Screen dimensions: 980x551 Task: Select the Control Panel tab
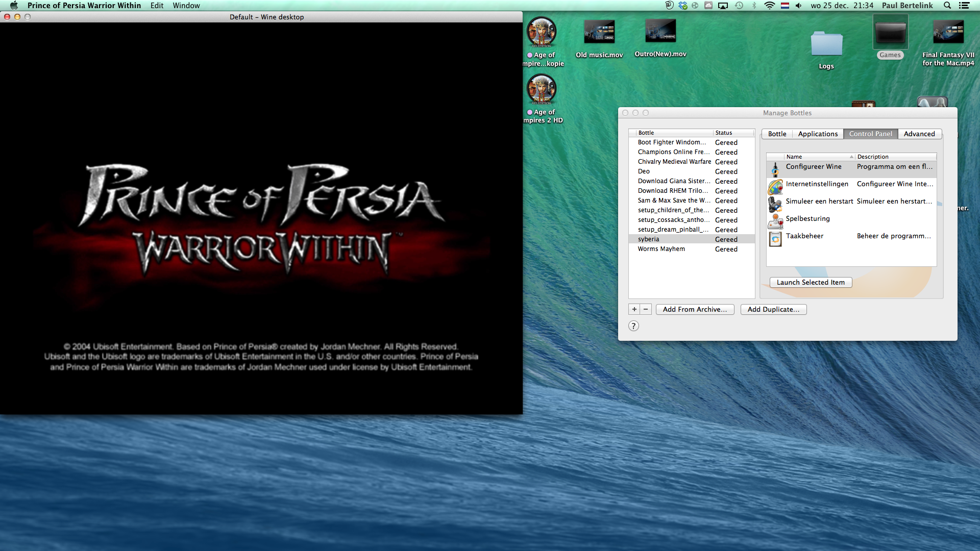(870, 133)
